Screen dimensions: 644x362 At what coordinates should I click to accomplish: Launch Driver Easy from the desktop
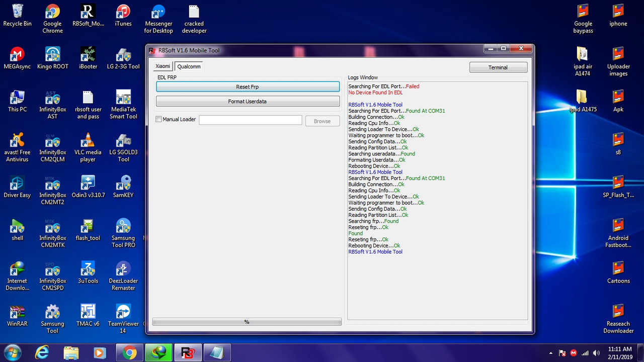pyautogui.click(x=17, y=187)
